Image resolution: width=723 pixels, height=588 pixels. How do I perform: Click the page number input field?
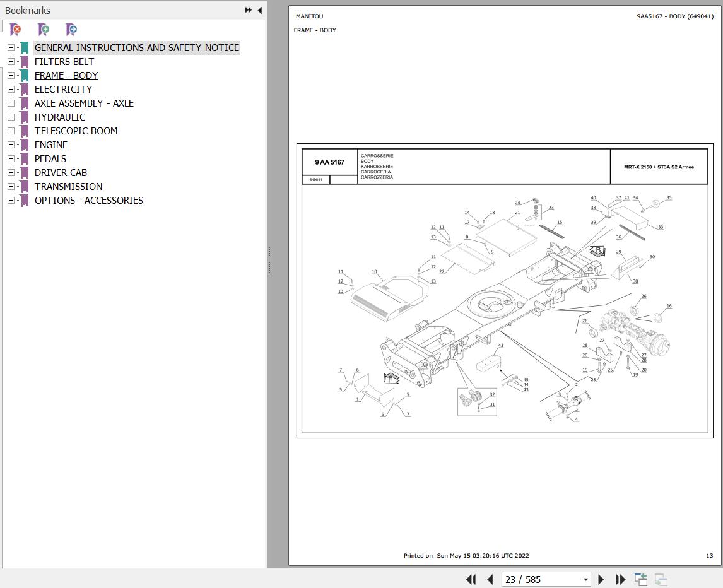point(539,579)
